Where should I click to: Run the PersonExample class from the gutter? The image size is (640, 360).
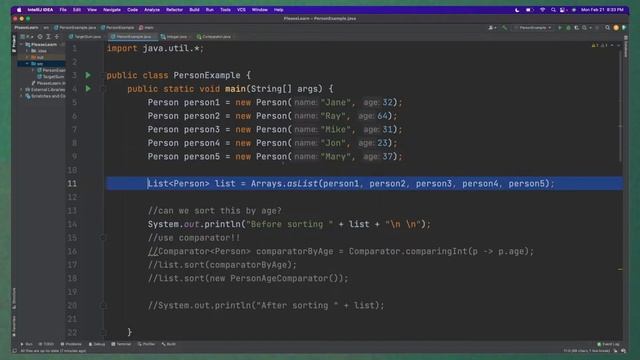point(88,75)
